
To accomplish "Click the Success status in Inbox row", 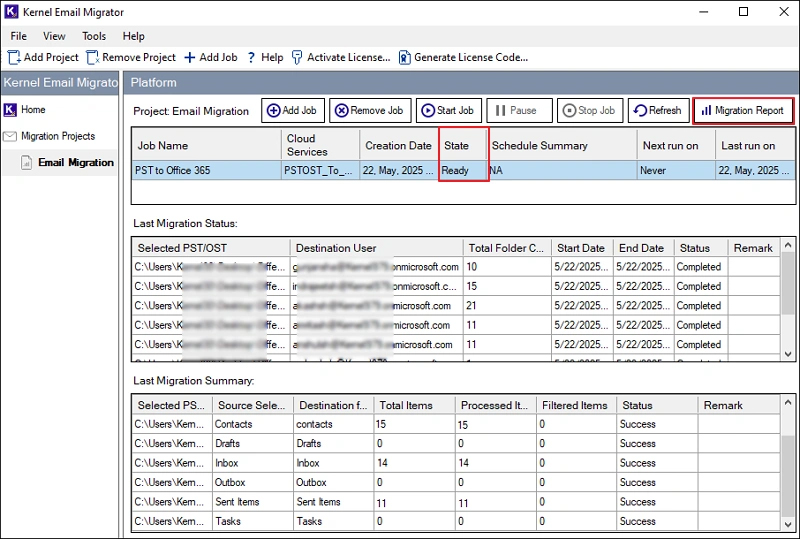I will coord(657,463).
